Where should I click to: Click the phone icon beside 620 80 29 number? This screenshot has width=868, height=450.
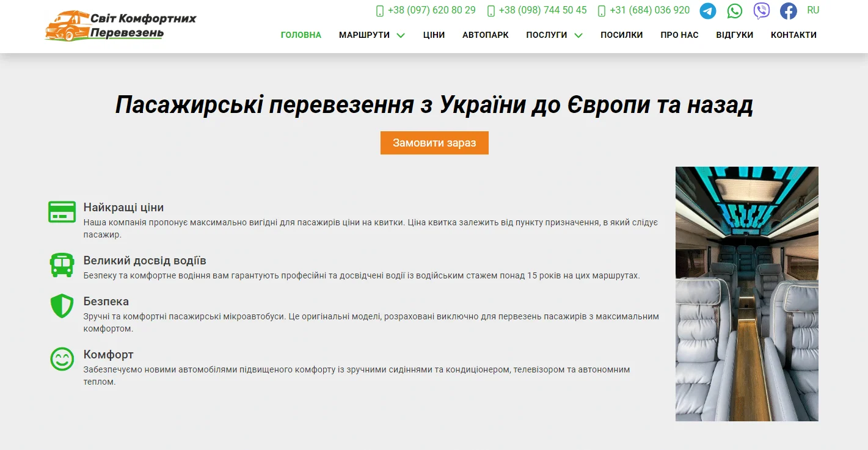[x=380, y=11]
